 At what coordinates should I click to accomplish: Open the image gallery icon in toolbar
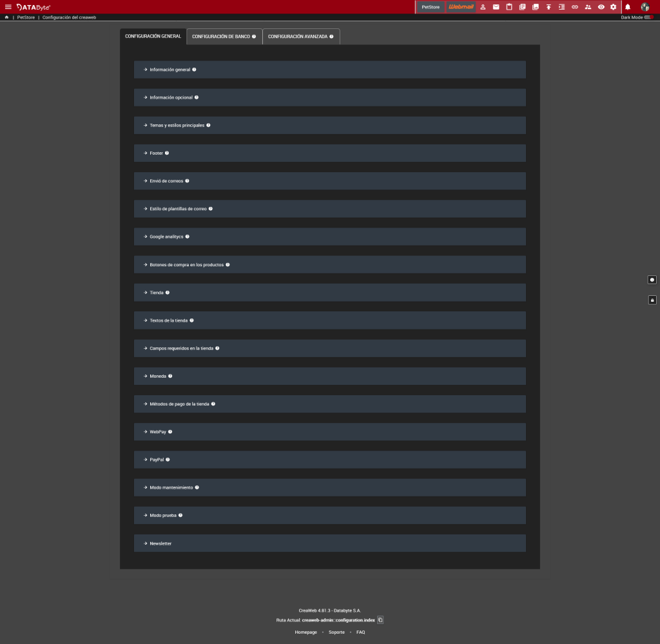point(535,7)
